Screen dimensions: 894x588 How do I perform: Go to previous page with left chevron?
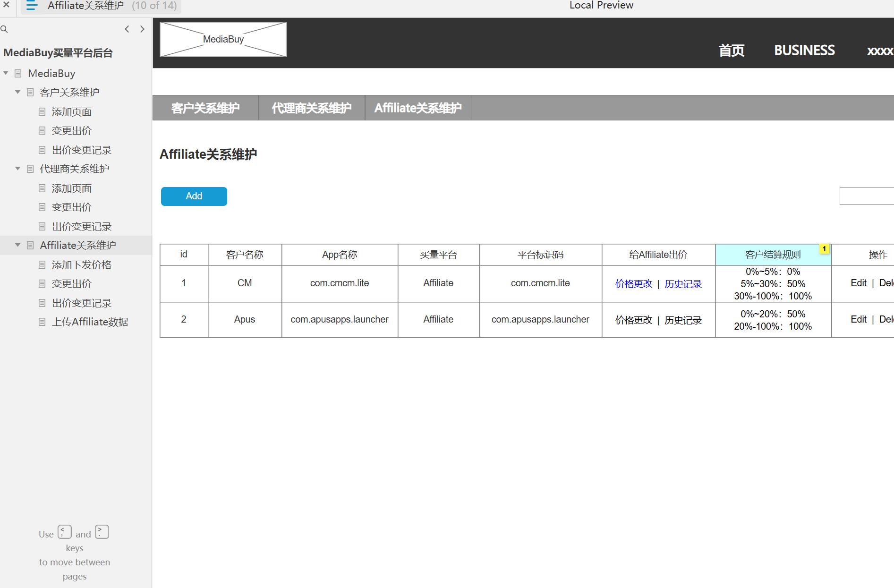click(x=127, y=29)
